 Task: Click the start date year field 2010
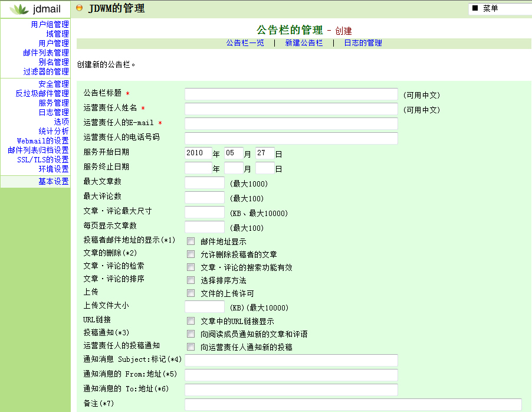(198, 153)
